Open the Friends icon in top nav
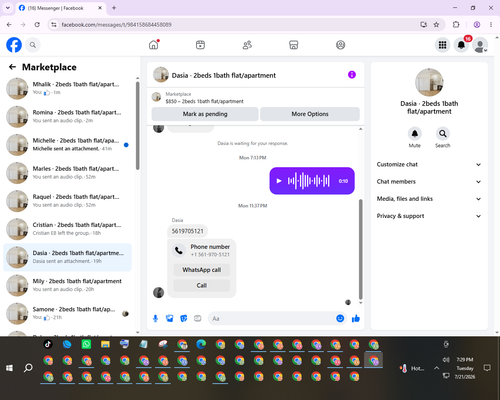 coord(247,45)
